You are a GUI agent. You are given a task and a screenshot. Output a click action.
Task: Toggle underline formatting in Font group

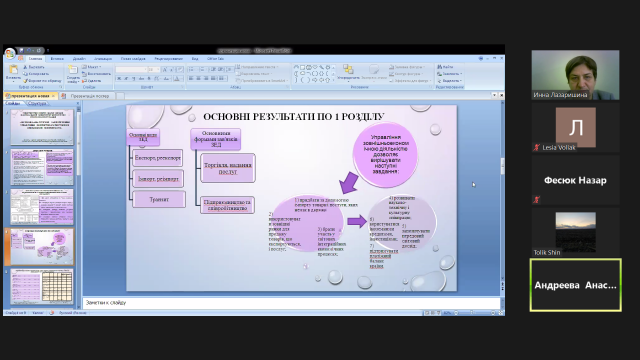coord(133,78)
